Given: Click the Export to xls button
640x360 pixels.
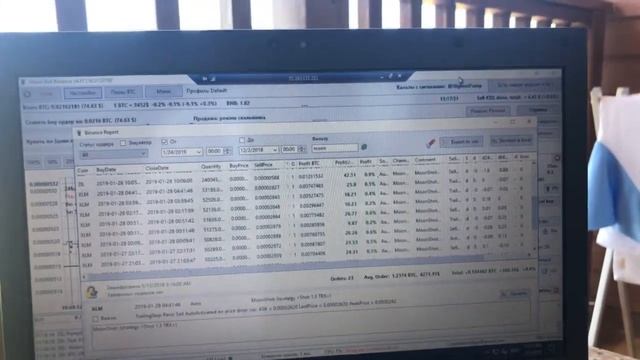Looking at the screenshot, I should coord(462,142).
